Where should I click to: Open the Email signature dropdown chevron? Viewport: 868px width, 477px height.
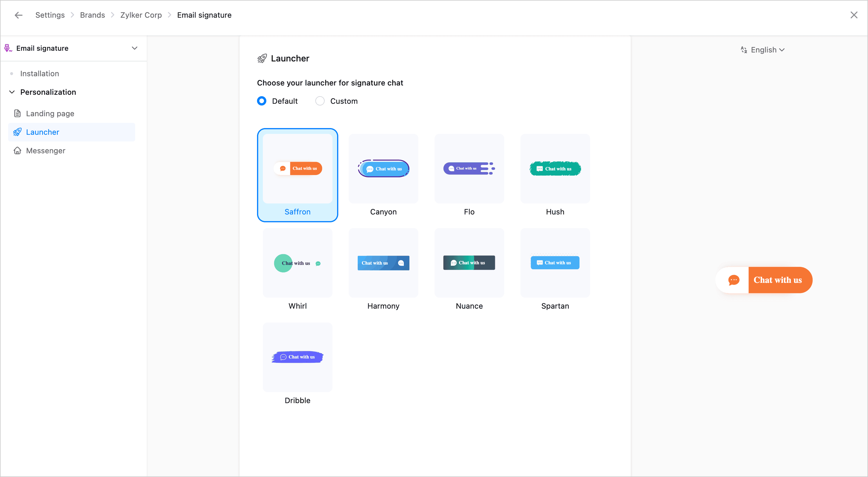[x=134, y=48]
